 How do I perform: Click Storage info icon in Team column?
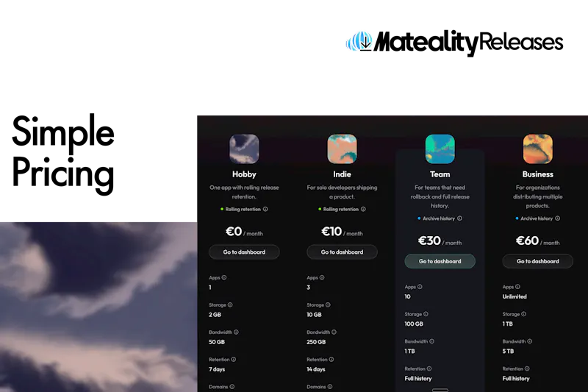coord(426,313)
